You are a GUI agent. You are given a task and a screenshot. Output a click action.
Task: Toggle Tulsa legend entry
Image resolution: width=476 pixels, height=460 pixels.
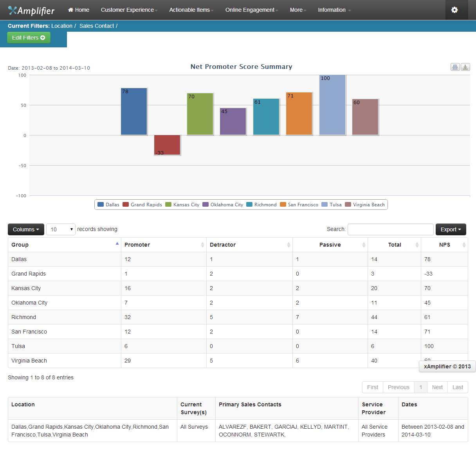(332, 205)
